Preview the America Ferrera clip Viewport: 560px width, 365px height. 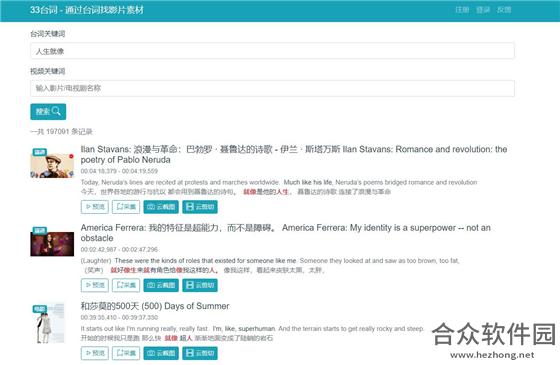coord(95,285)
